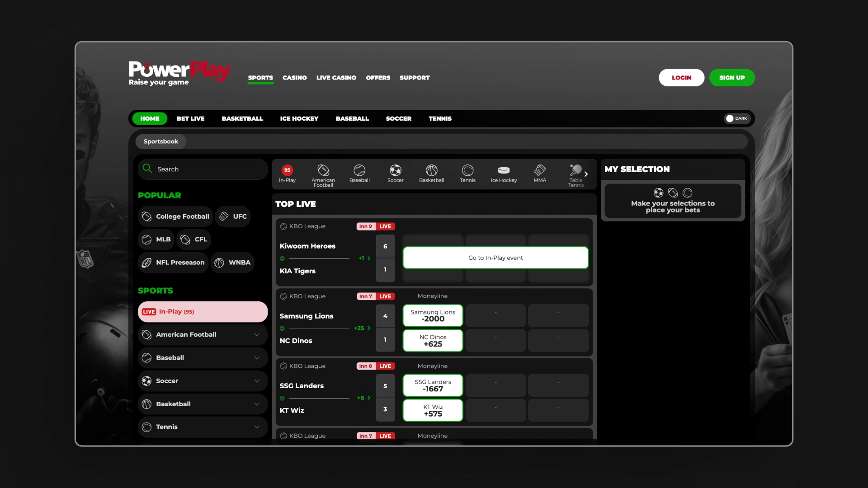Open the Kiwoom Heroes team name
Screen dimensions: 868x488
(307, 246)
